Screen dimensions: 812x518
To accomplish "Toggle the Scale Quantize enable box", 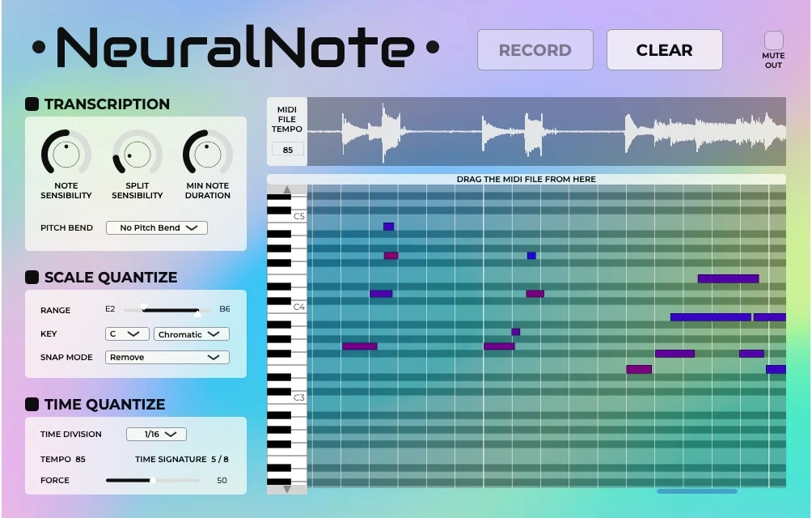I will tap(32, 277).
